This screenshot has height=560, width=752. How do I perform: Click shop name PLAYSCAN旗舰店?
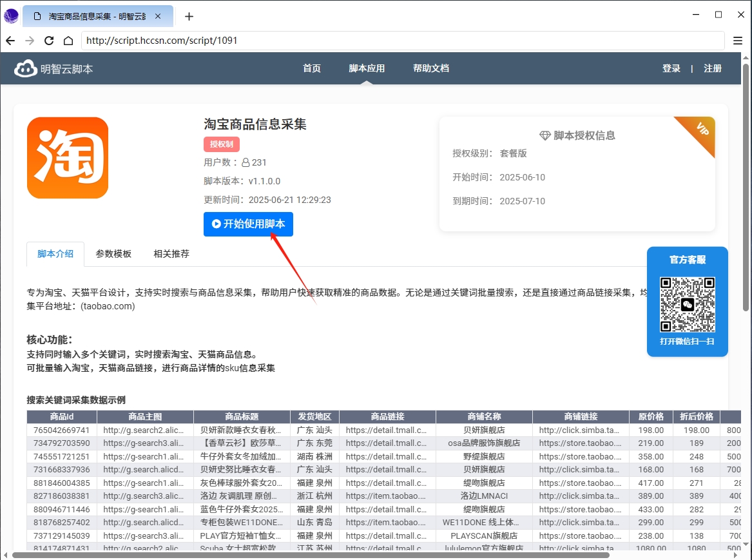tap(484, 536)
